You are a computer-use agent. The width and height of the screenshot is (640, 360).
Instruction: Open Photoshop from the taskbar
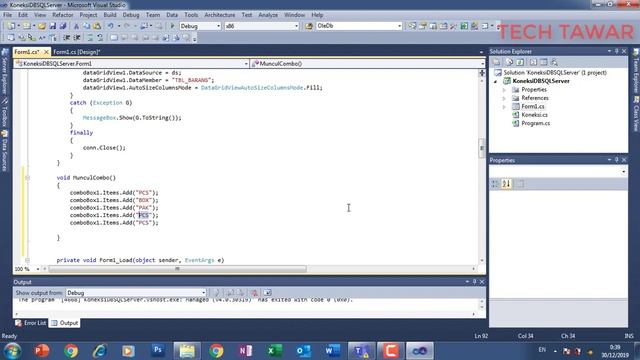[x=158, y=351]
